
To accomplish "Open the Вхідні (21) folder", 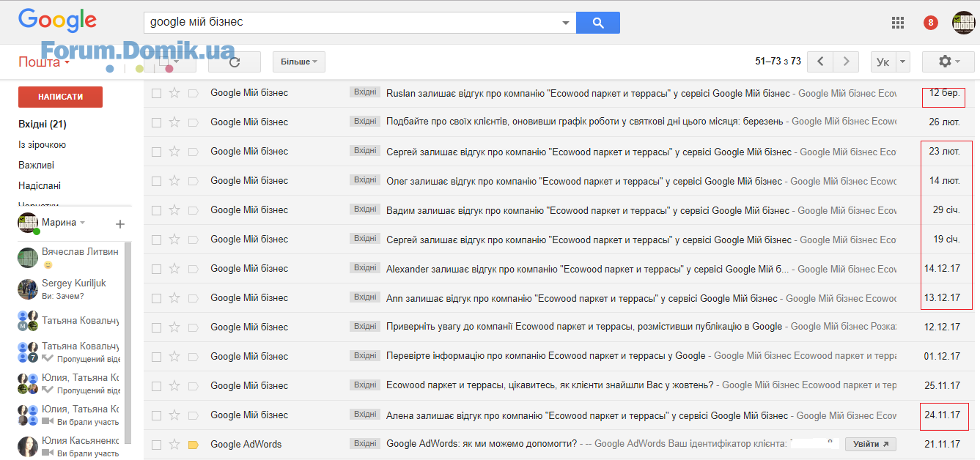I will [43, 125].
